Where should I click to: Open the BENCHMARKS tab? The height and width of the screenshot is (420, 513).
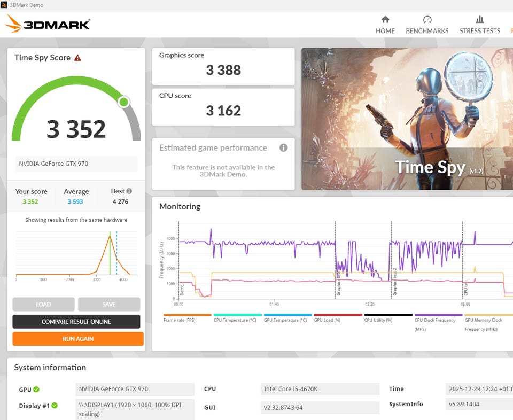(427, 31)
